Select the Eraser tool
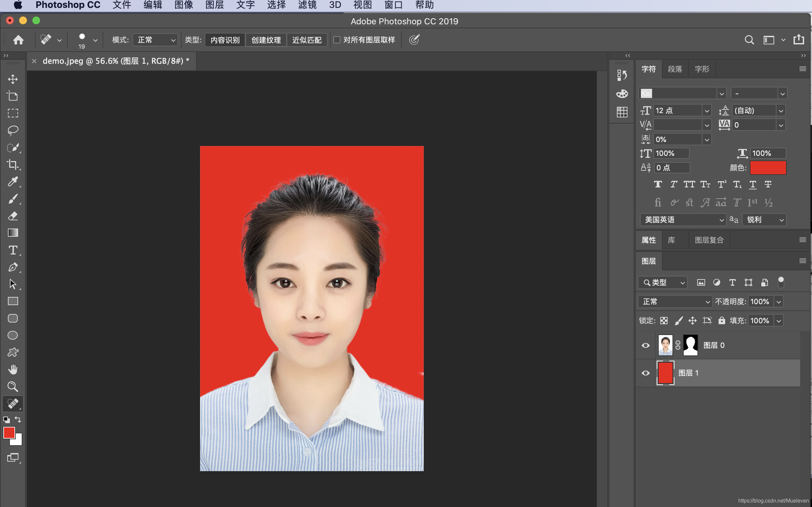 13,216
